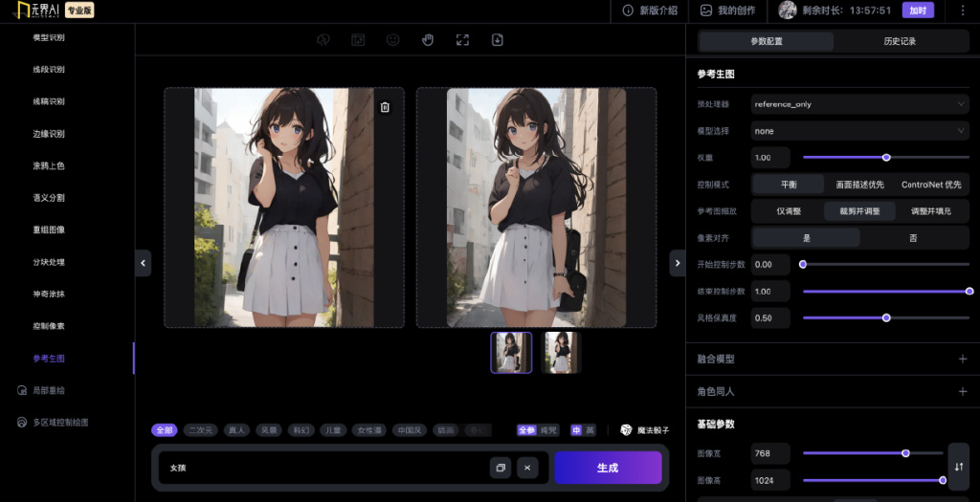Open the 预处理器 reference_only dropdown
The image size is (980, 502).
860,104
